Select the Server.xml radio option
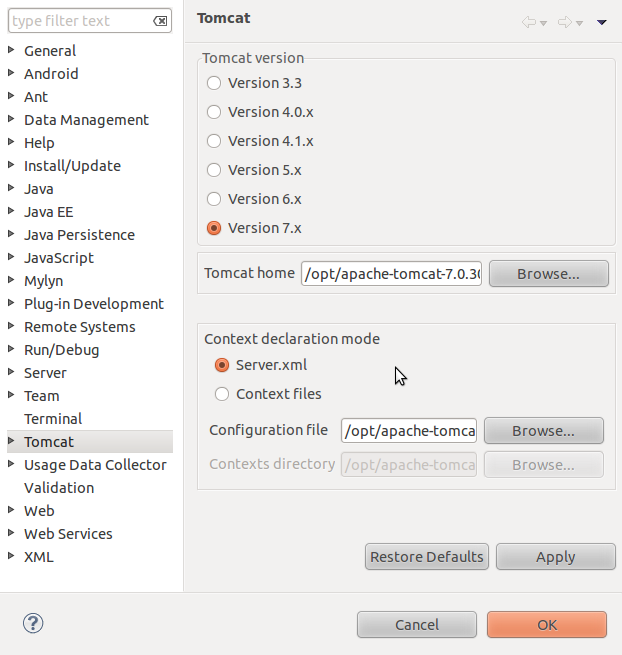Viewport: 622px width, 655px height. click(222, 365)
